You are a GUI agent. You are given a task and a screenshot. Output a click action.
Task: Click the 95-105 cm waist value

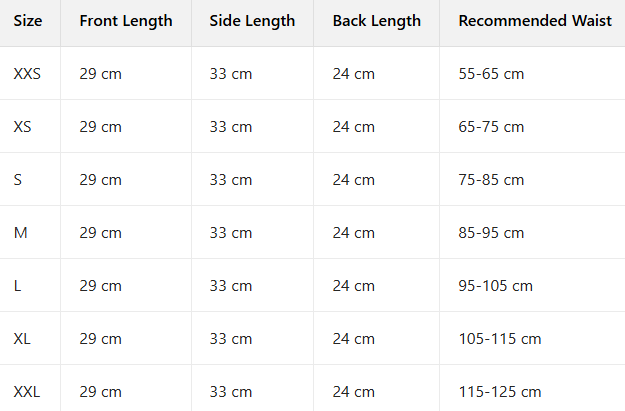pos(496,286)
